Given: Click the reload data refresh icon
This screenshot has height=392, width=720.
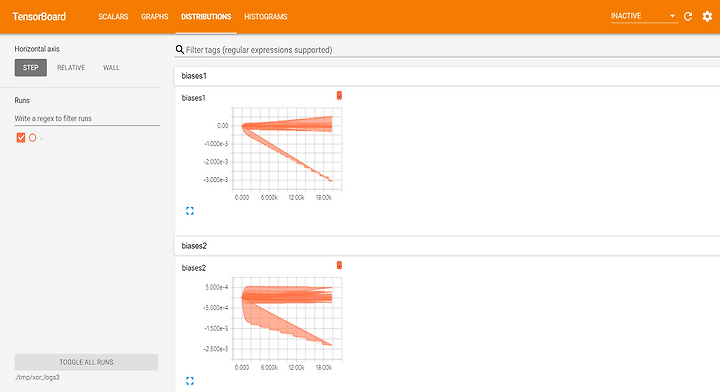Looking at the screenshot, I should 687,17.
